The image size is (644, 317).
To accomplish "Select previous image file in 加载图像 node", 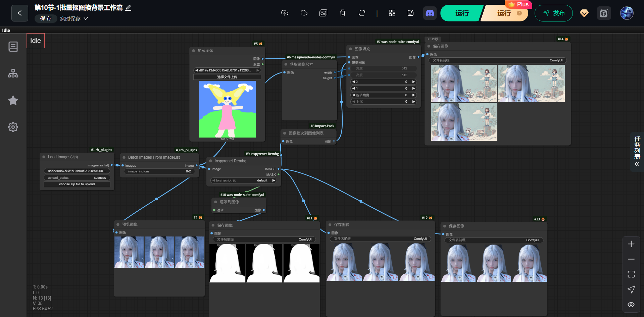I will pyautogui.click(x=197, y=70).
